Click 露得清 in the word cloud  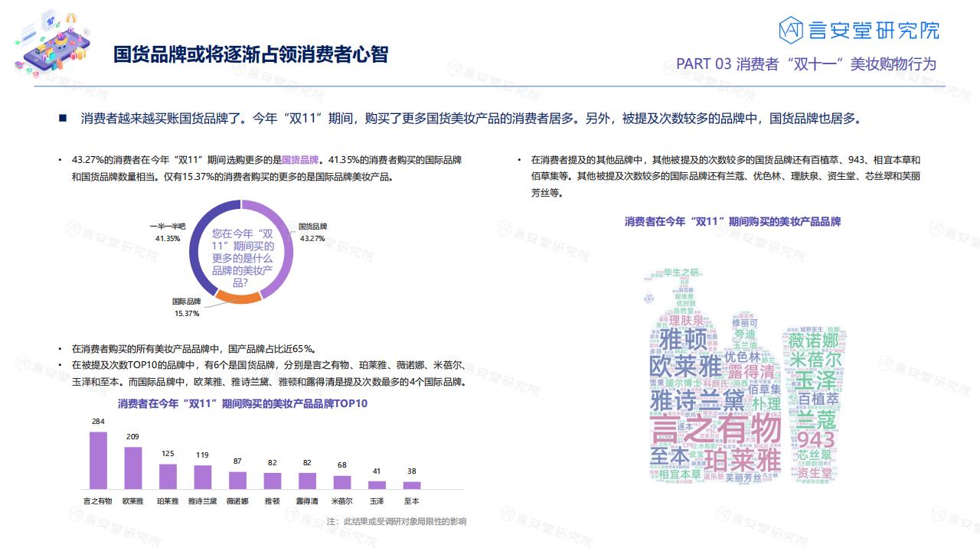[750, 371]
